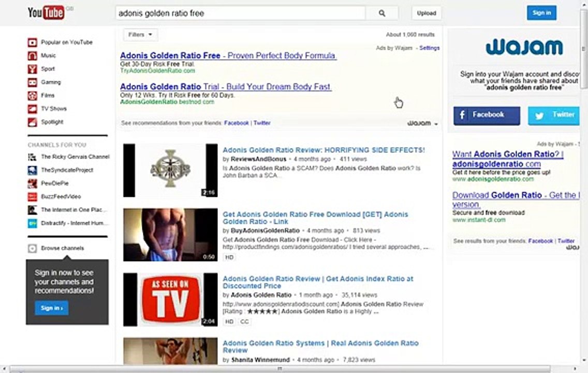Open Adonis Golden Ratio Trial ad link
The width and height of the screenshot is (588, 373).
[x=226, y=87]
